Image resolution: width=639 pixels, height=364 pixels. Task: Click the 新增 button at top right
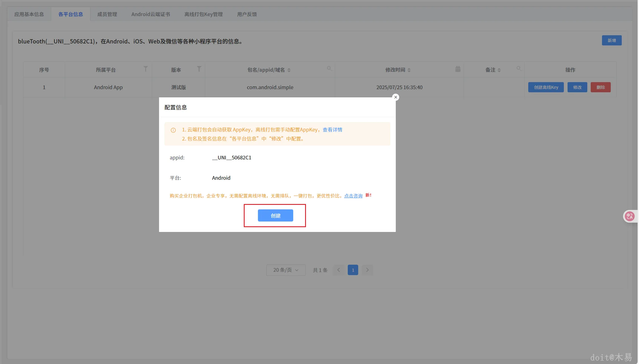pos(611,40)
